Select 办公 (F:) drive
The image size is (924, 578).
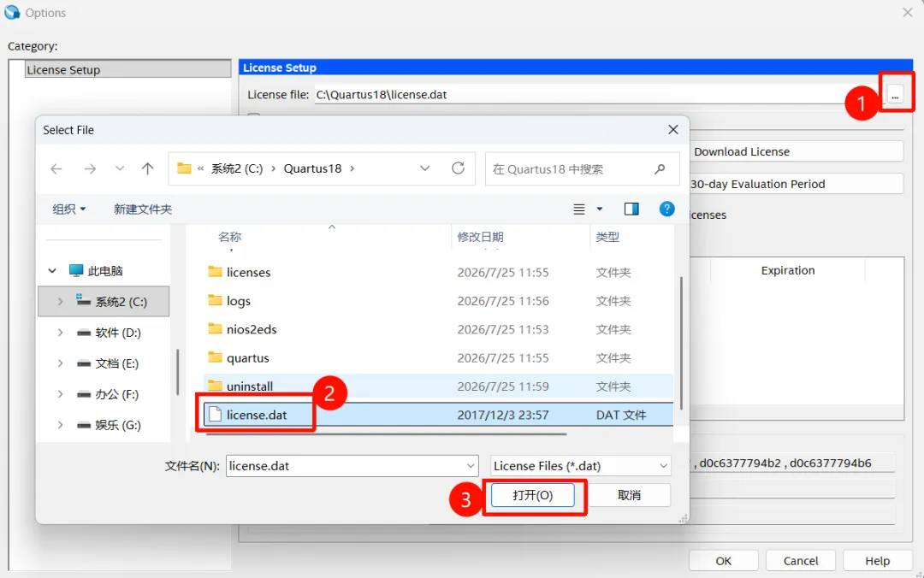(108, 394)
